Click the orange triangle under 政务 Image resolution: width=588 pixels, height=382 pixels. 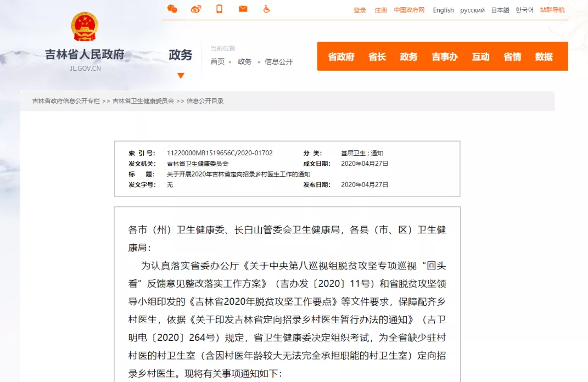(181, 76)
